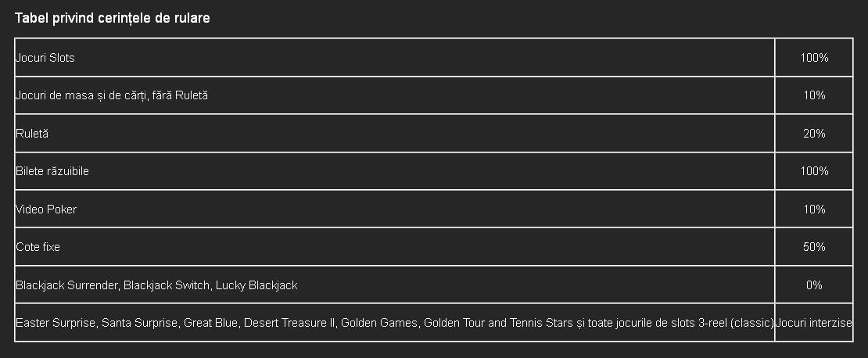Select the 'Cote fixe' cell

38,247
